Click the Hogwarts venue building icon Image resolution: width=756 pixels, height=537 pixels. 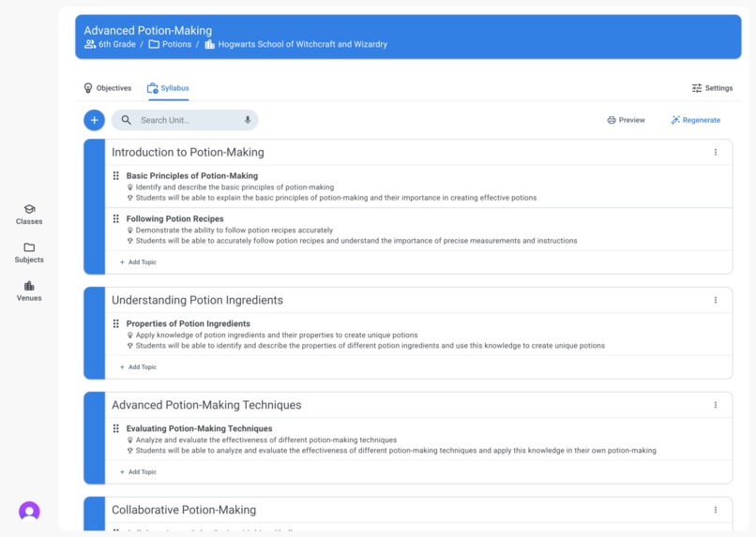(209, 44)
